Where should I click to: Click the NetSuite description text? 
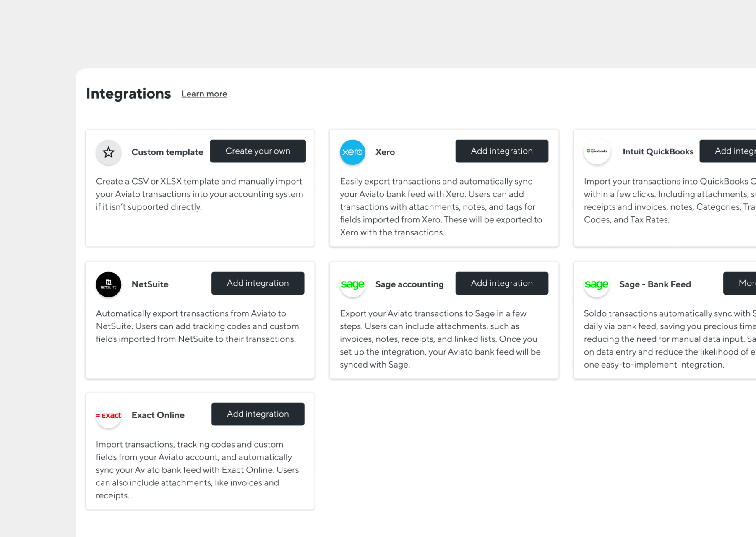click(198, 326)
